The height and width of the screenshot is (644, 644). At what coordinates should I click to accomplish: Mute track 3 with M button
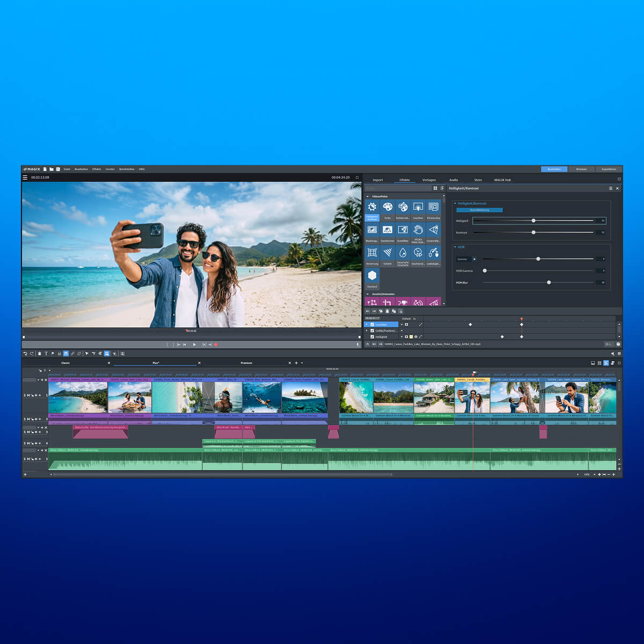(28, 432)
